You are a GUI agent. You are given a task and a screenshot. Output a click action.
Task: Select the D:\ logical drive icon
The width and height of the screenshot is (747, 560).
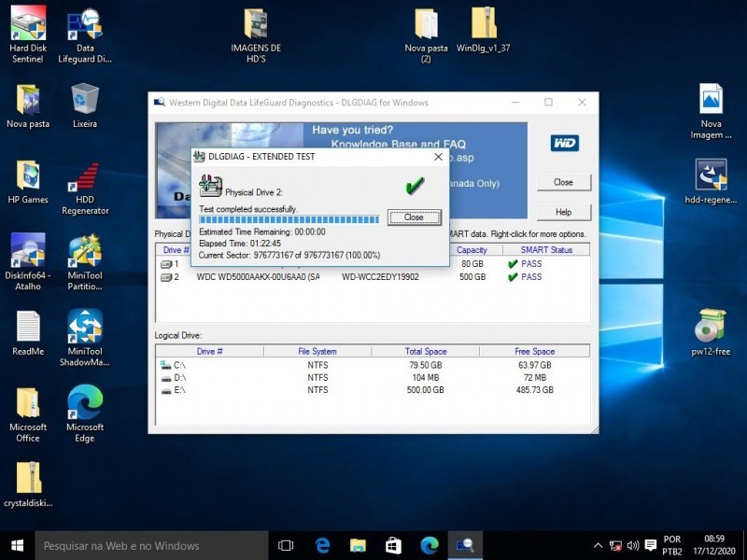[x=166, y=378]
